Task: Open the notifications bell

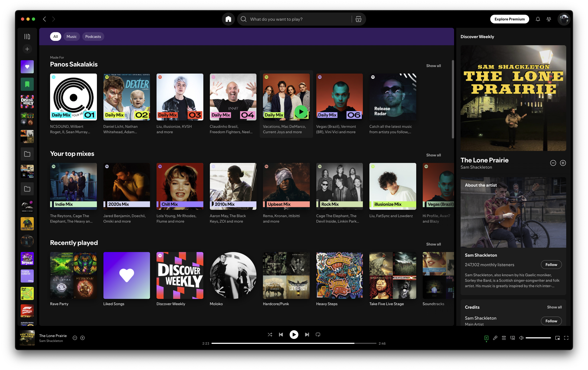Action: point(538,19)
